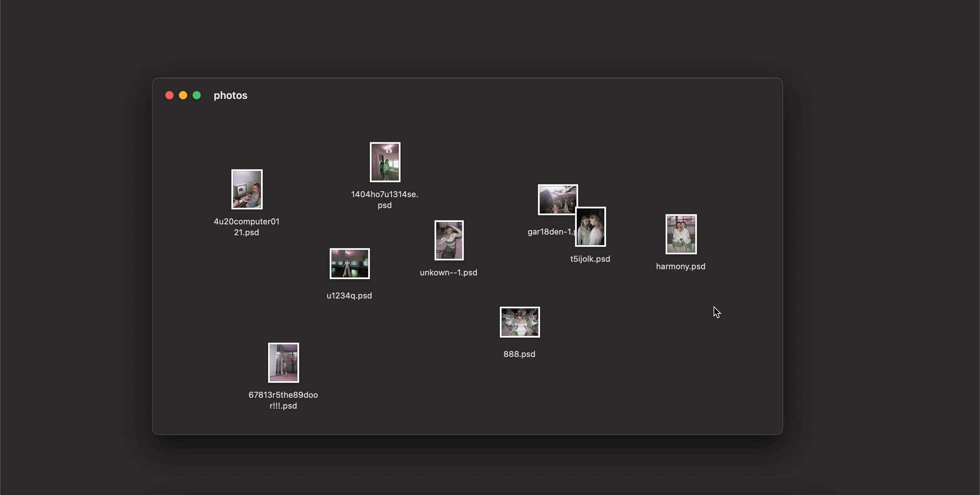The width and height of the screenshot is (980, 495).
Task: Click the 888.psd filename text
Action: (x=519, y=354)
